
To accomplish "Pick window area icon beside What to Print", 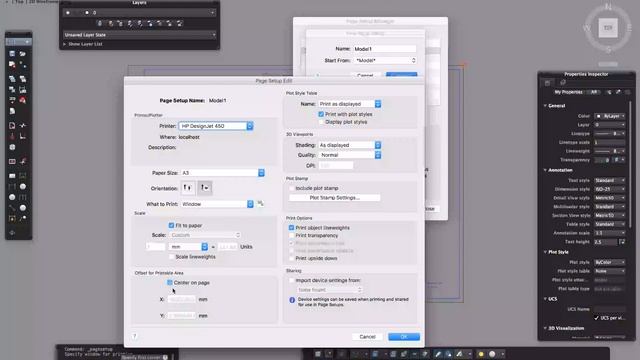I will tap(260, 203).
